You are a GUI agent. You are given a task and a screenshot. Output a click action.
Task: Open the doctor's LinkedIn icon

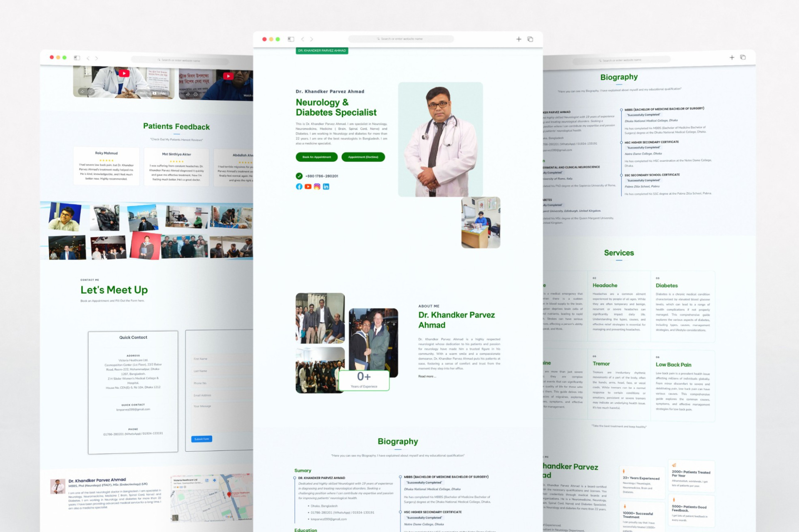click(326, 187)
